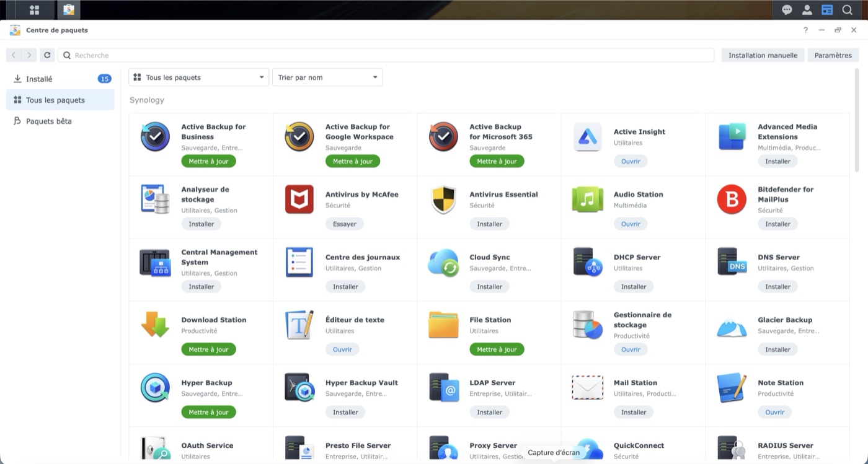The image size is (868, 464).
Task: Open the DSM main menu grid icon
Action: pos(34,10)
